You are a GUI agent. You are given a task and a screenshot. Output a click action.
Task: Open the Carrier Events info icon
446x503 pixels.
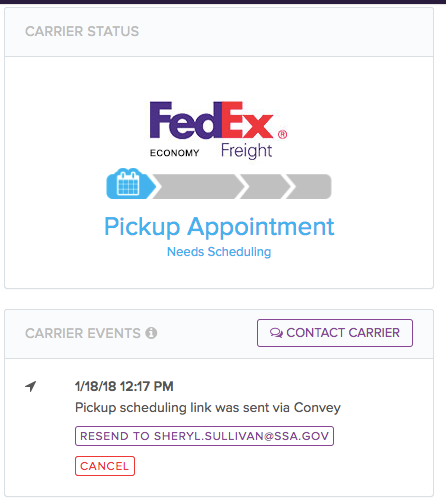pyautogui.click(x=151, y=333)
